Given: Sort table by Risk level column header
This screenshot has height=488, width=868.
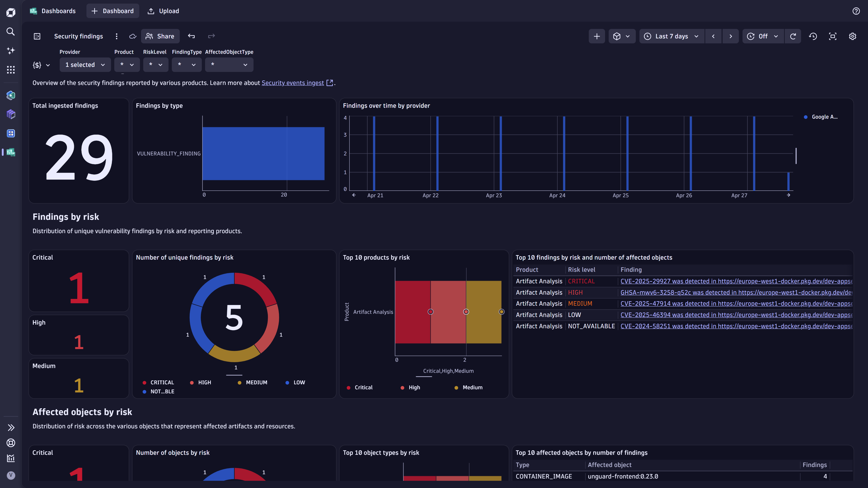Looking at the screenshot, I should coord(581,270).
